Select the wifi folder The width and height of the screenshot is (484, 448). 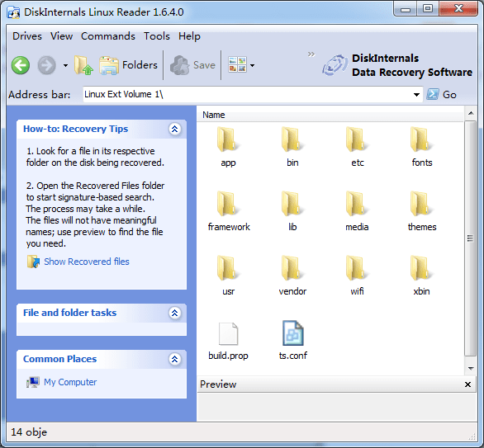coord(357,276)
